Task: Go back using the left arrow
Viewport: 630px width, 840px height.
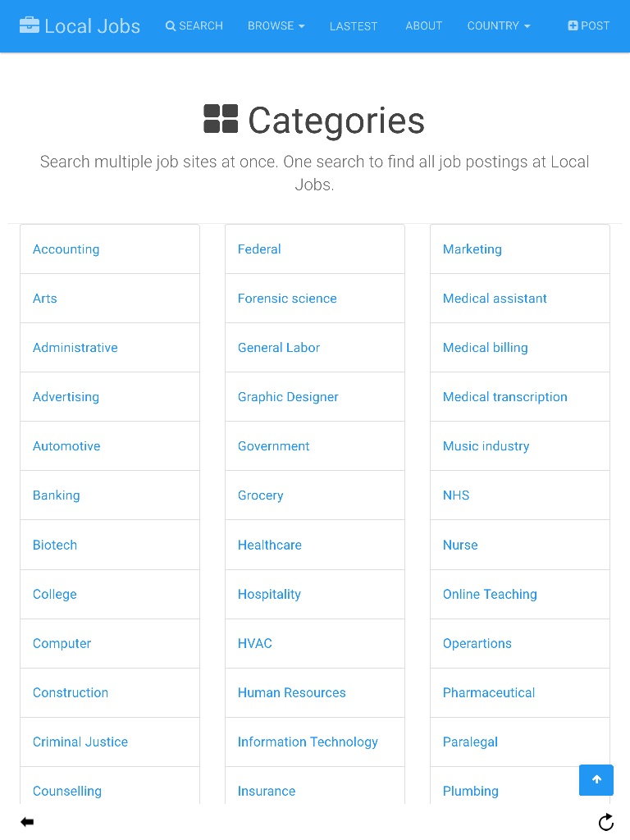Action: tap(27, 822)
